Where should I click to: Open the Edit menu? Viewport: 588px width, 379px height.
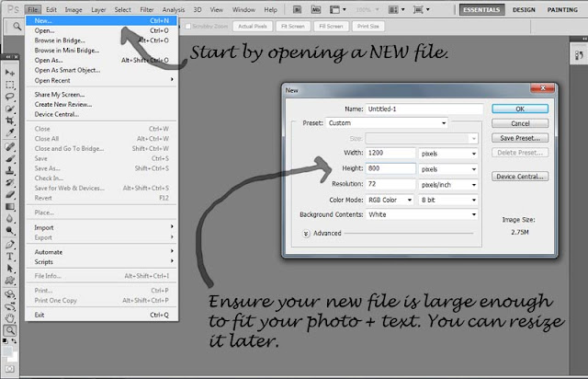pos(51,10)
